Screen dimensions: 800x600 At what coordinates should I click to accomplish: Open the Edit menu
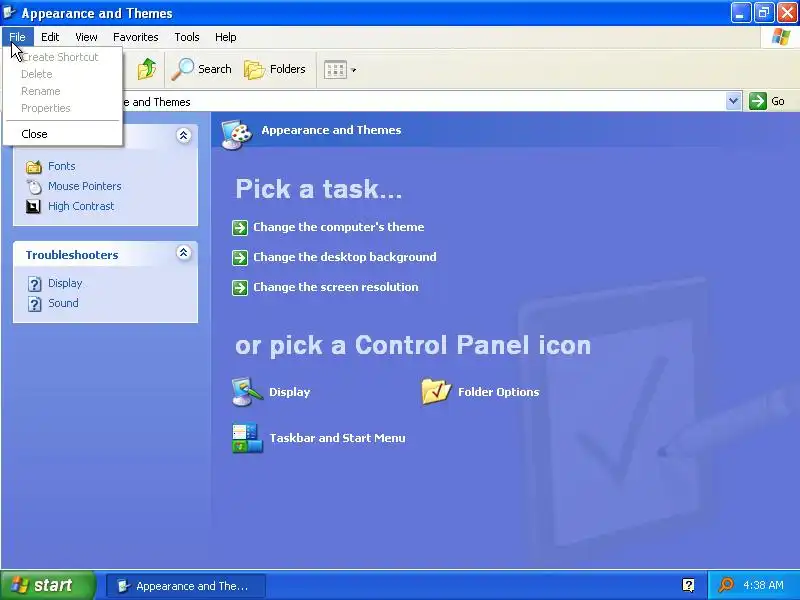[50, 37]
